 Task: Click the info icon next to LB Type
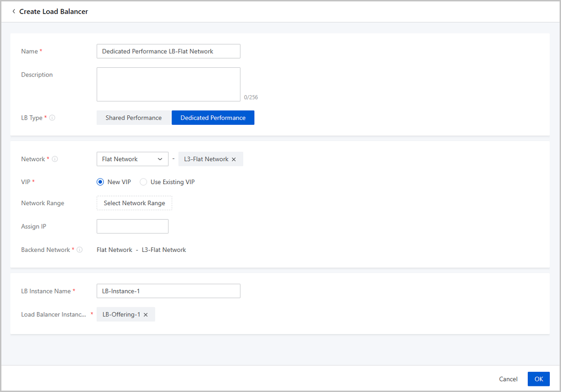(52, 118)
